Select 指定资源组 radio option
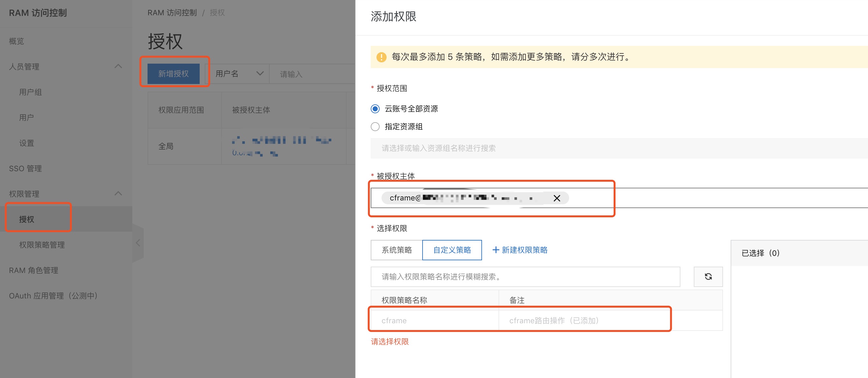This screenshot has width=868, height=378. (375, 127)
